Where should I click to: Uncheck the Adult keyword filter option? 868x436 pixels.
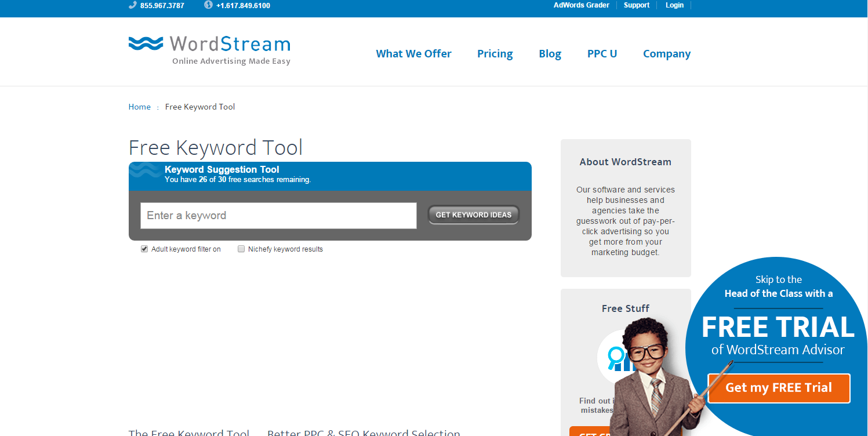pos(144,249)
